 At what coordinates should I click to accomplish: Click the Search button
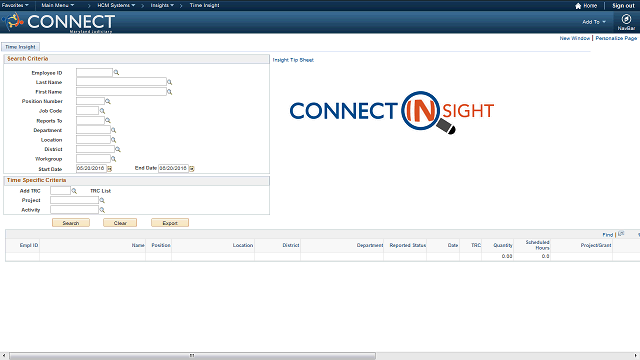71,223
